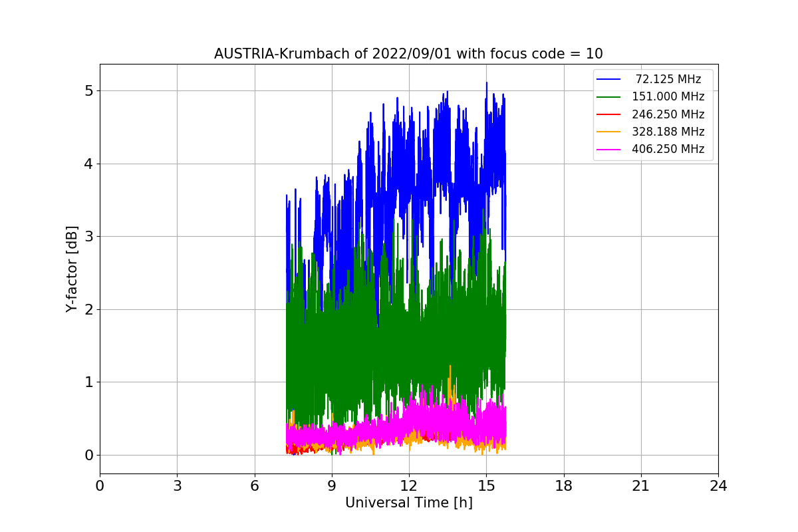Select the 246.250 MHz legend label
Image resolution: width=798 pixels, height=532 pixels.
(x=668, y=114)
